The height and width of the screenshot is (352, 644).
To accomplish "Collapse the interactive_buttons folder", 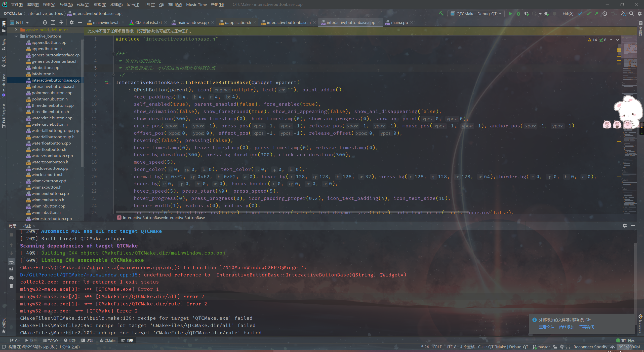I will coord(16,36).
